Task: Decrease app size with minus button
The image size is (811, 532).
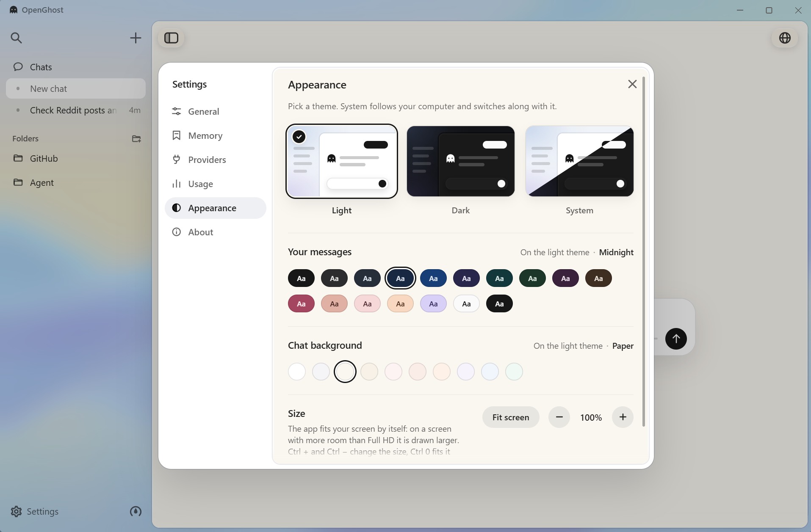Action: tap(559, 417)
